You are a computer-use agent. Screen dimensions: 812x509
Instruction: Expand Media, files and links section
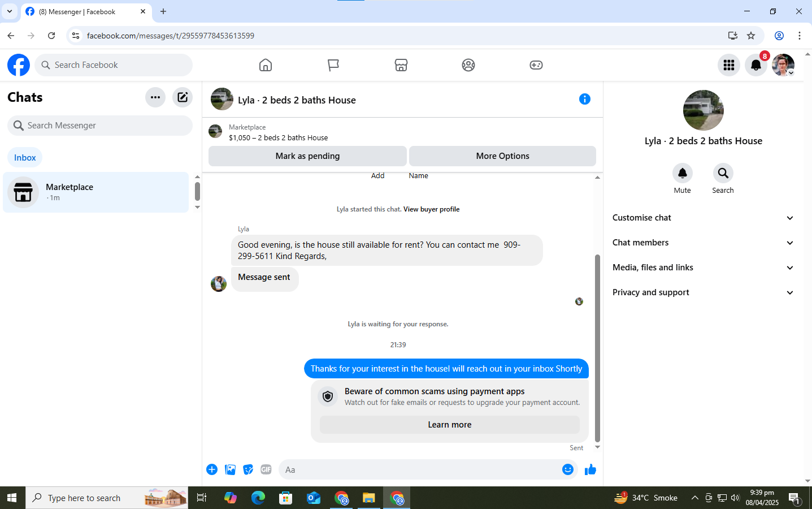tap(704, 268)
